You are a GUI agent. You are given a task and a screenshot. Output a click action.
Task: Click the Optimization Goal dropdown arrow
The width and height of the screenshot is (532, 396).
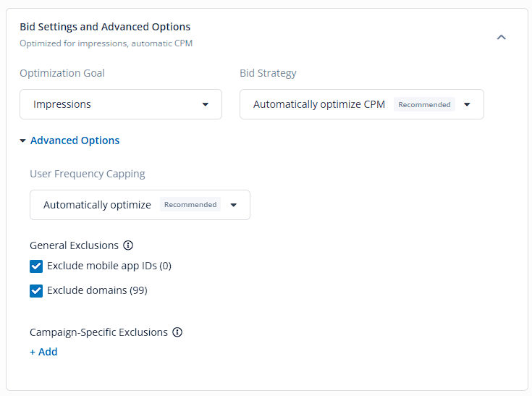[x=206, y=104]
